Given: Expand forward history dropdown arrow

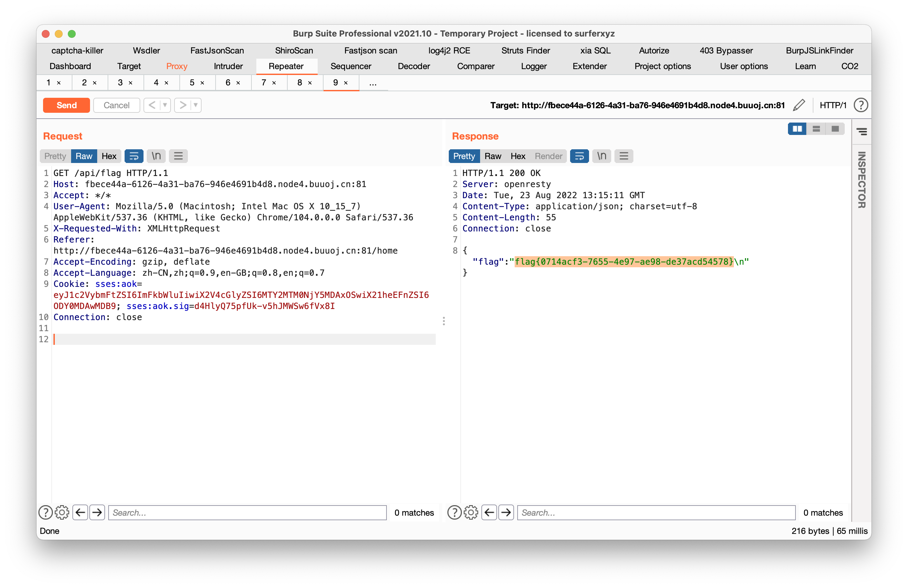Looking at the screenshot, I should coord(196,105).
